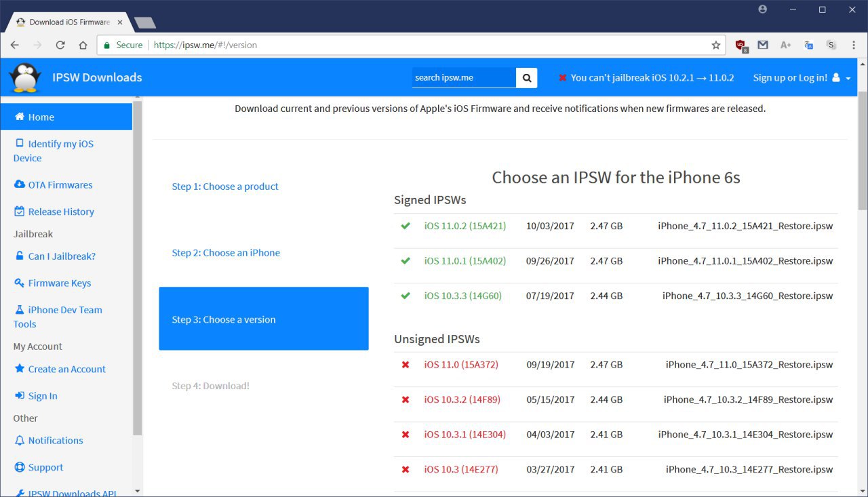Open Can I Jailbreak? page
Viewport: 868px width, 497px height.
tap(55, 256)
